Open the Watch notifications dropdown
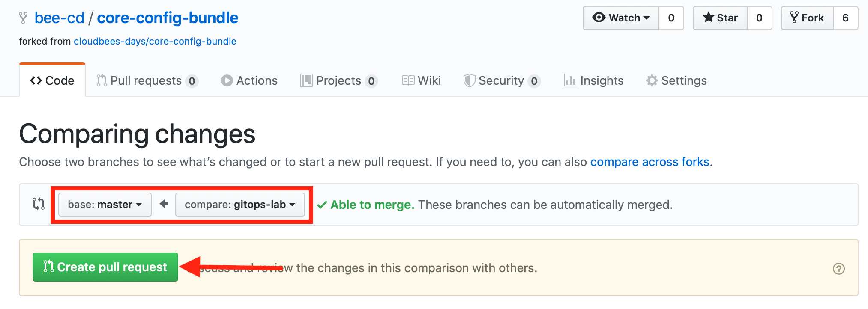Viewport: 868px width, 309px height. click(621, 18)
